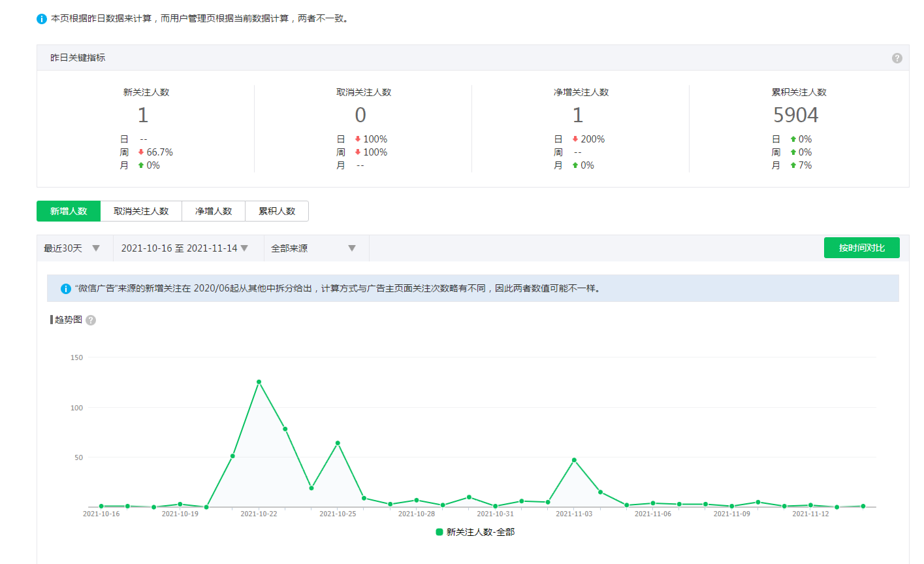Click the green up arrow beside 7%
Screen dimensions: 924x564
click(793, 165)
